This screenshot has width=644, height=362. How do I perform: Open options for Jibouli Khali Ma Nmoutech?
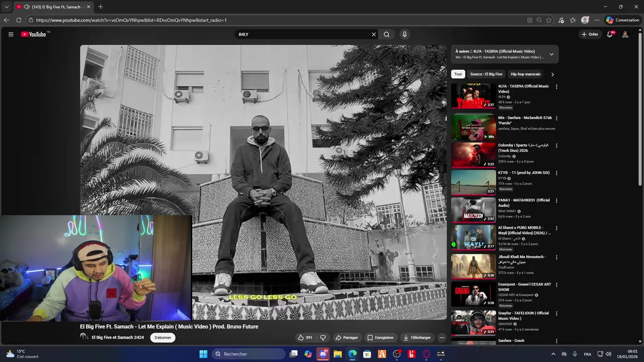point(556,257)
